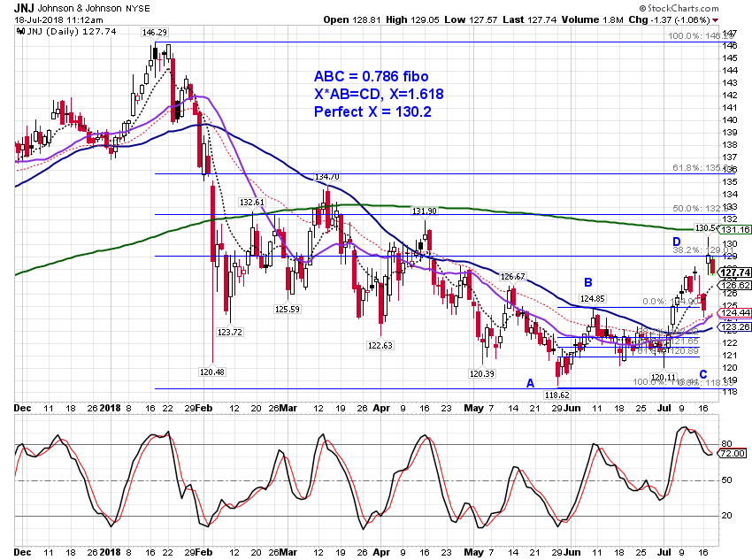Click the blue wave label A
This screenshot has width=752, height=560.
click(x=531, y=383)
